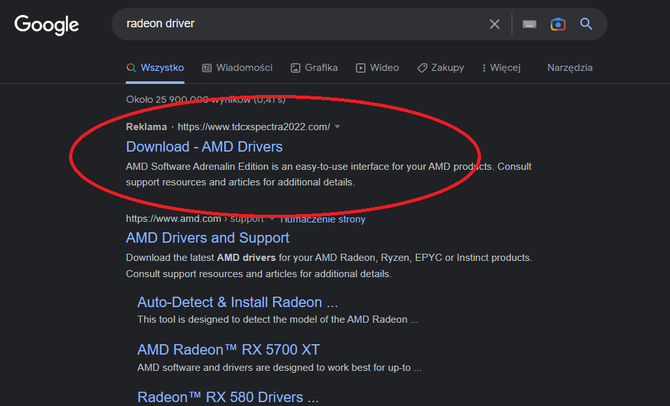Open the 'AMD Drivers and Support' result
Viewport: 670px width, 406px height.
pyautogui.click(x=208, y=238)
